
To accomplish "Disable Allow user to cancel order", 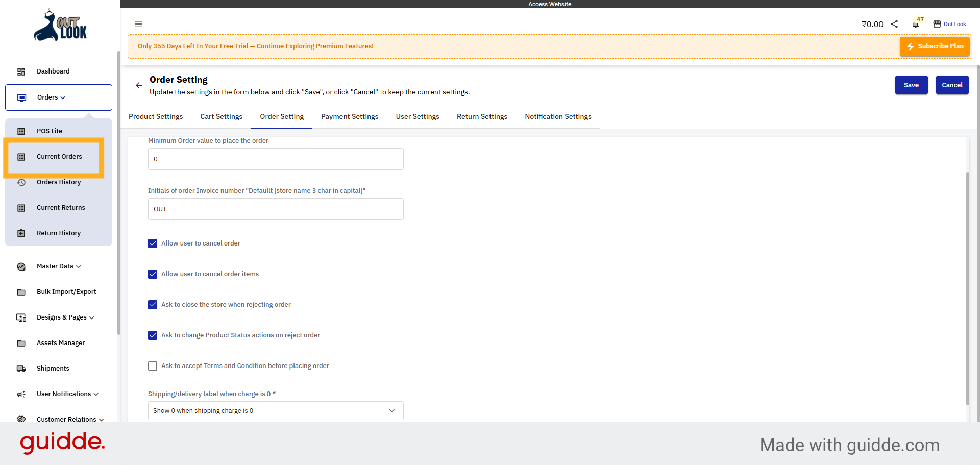I will pyautogui.click(x=153, y=243).
